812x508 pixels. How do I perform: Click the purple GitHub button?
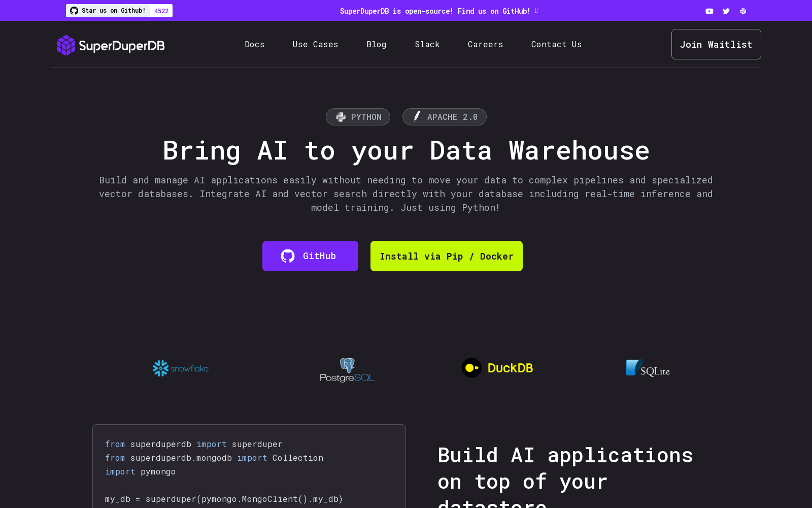[x=310, y=256]
